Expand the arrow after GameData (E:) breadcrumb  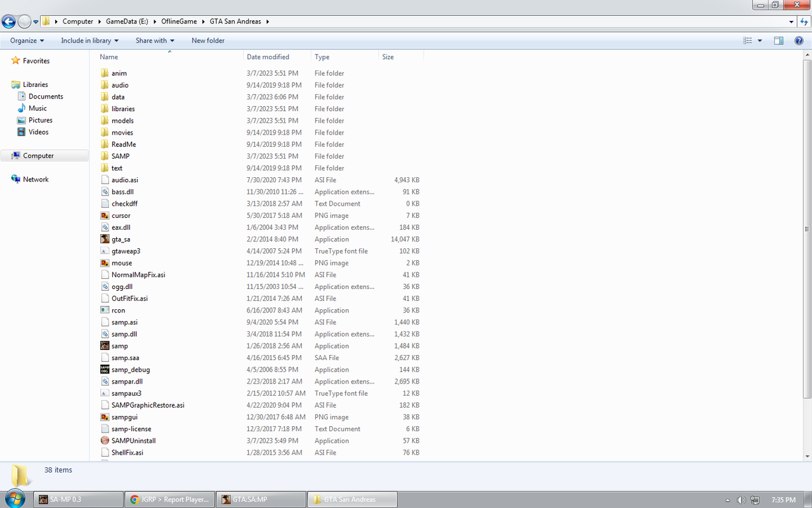[x=155, y=22]
